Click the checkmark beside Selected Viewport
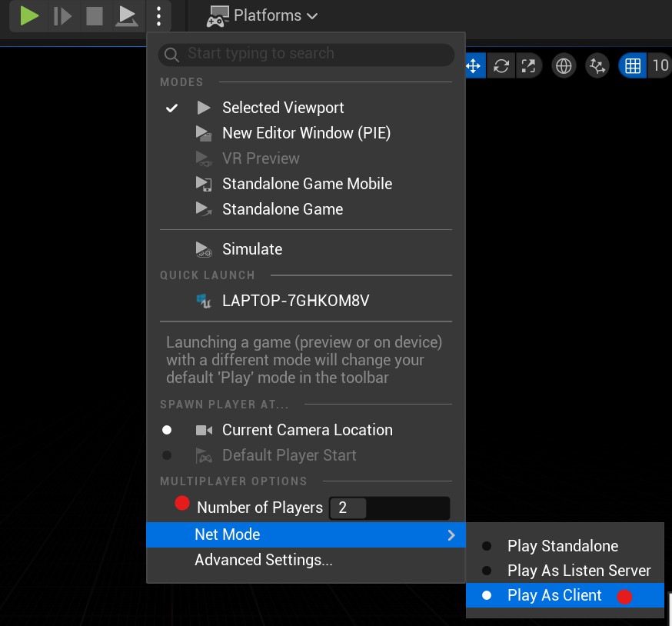The width and height of the screenshot is (672, 626). 171,108
